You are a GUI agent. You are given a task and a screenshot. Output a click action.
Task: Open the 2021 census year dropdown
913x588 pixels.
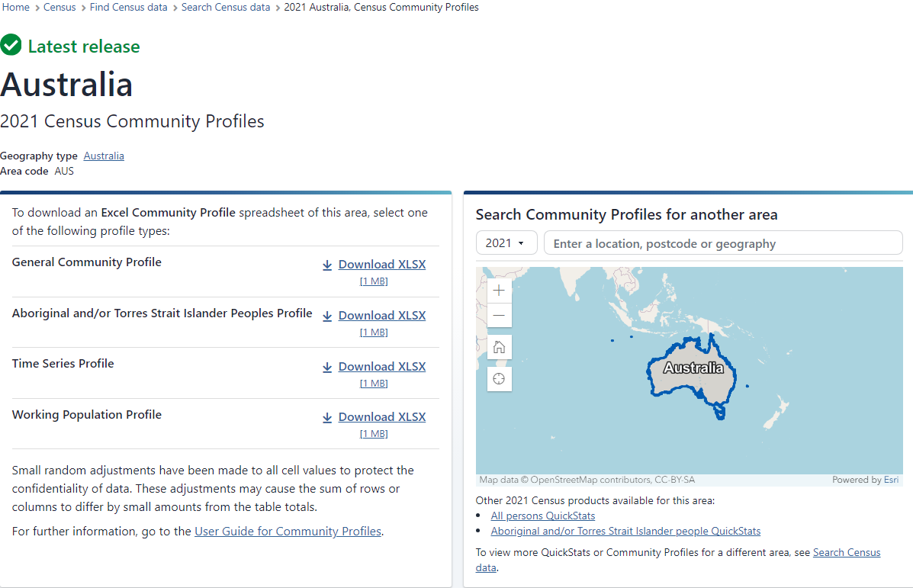[506, 243]
